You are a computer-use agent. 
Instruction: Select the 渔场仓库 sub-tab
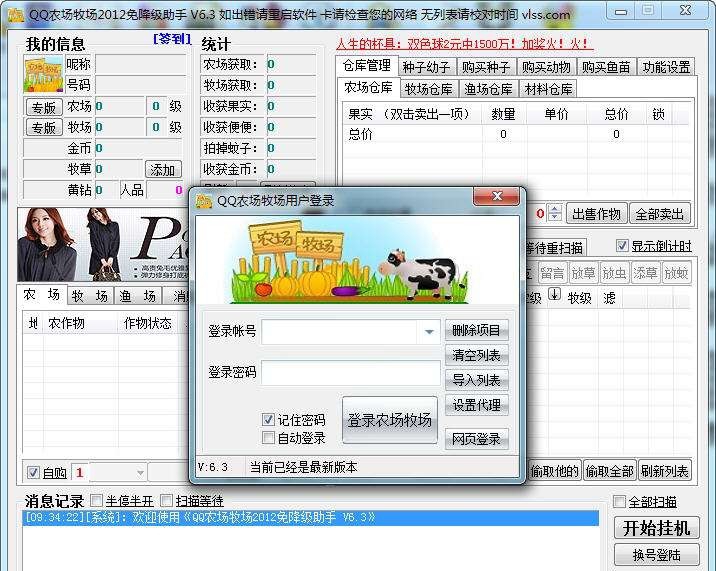pyautogui.click(x=488, y=89)
